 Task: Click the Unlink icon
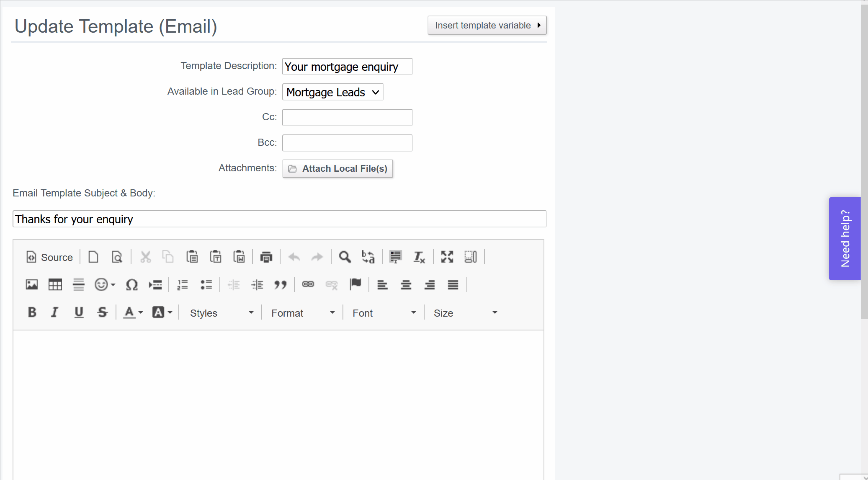[x=332, y=285]
